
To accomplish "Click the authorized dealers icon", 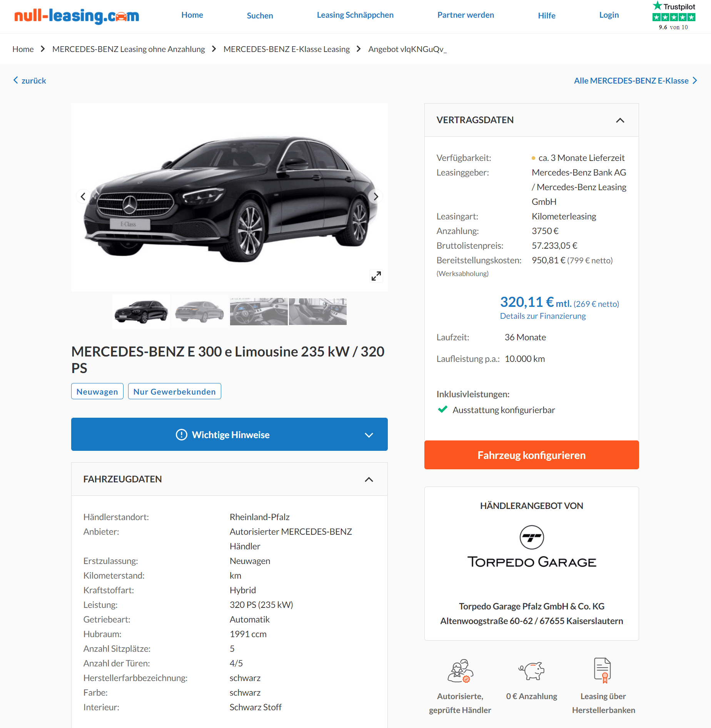I will (460, 671).
